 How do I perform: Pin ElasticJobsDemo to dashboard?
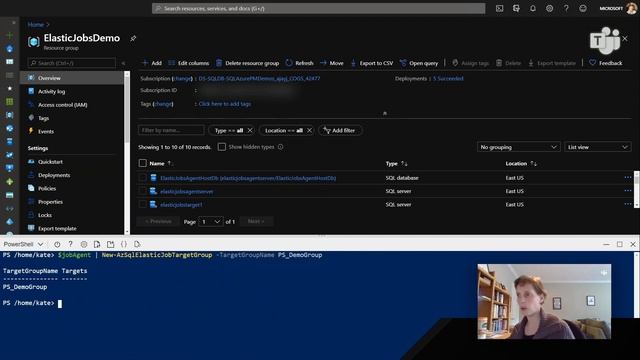click(x=133, y=38)
